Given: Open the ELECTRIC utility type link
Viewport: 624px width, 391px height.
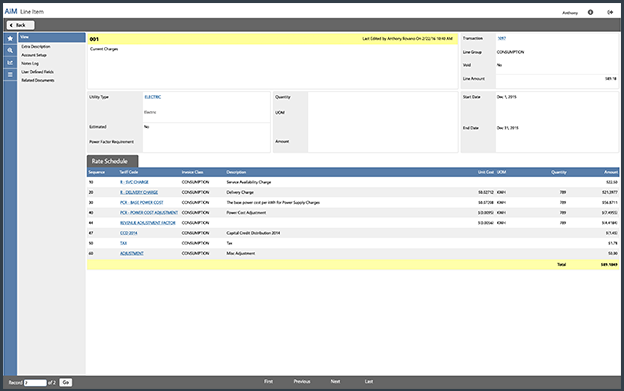Looking at the screenshot, I should pyautogui.click(x=153, y=97).
